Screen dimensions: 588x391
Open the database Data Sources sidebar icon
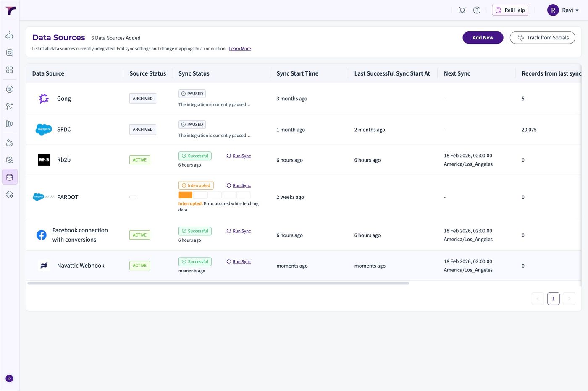pyautogui.click(x=10, y=177)
